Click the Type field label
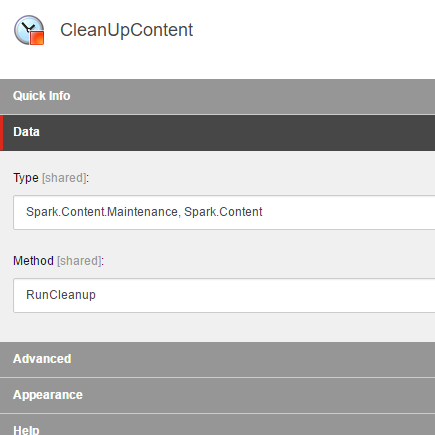 coord(26,178)
